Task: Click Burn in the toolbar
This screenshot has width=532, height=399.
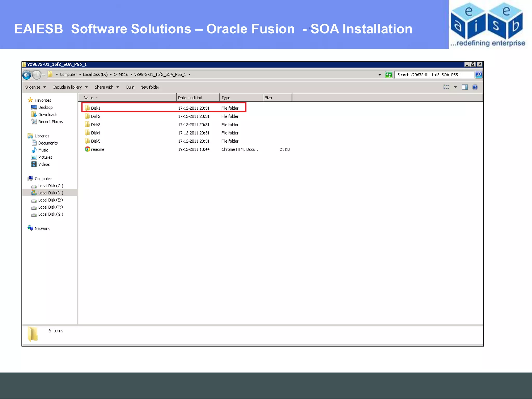Action: pos(130,87)
